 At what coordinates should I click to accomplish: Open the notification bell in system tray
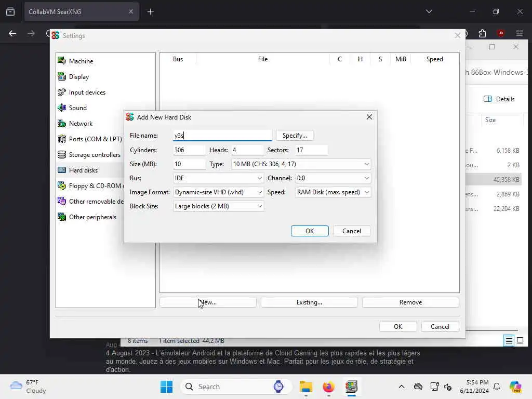pyautogui.click(x=497, y=387)
